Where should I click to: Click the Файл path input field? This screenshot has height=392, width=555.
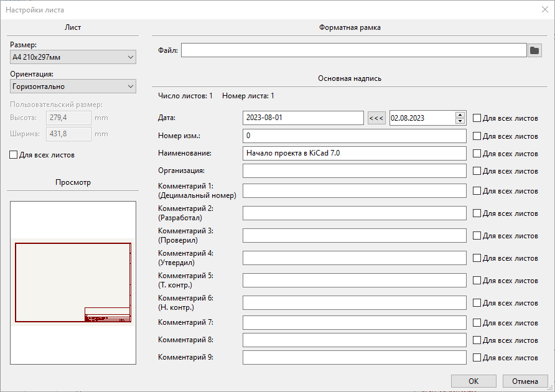[353, 50]
